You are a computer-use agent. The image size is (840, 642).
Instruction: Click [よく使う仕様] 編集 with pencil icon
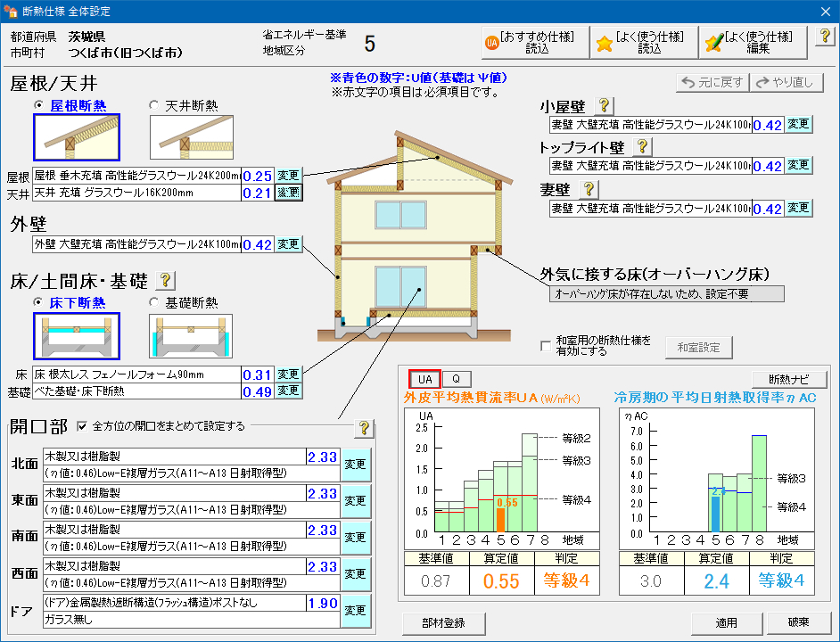pyautogui.click(x=750, y=42)
